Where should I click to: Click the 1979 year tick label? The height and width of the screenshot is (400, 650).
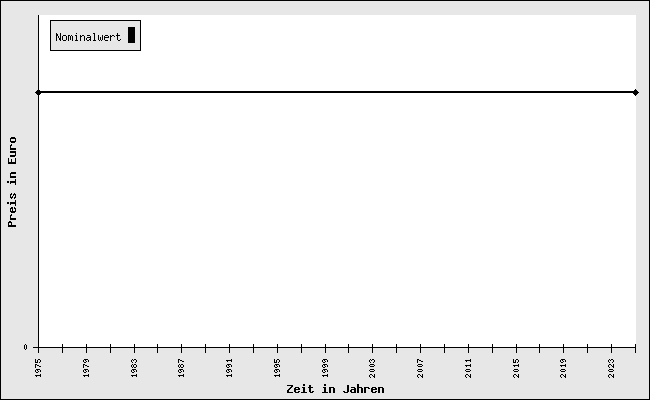pos(87,367)
